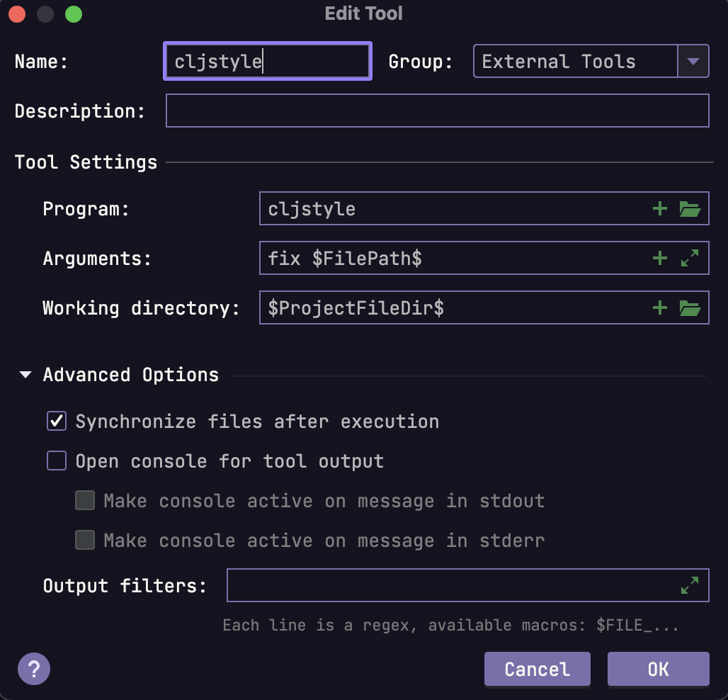Expand the Output filters editor
728x700 pixels.
click(x=690, y=585)
